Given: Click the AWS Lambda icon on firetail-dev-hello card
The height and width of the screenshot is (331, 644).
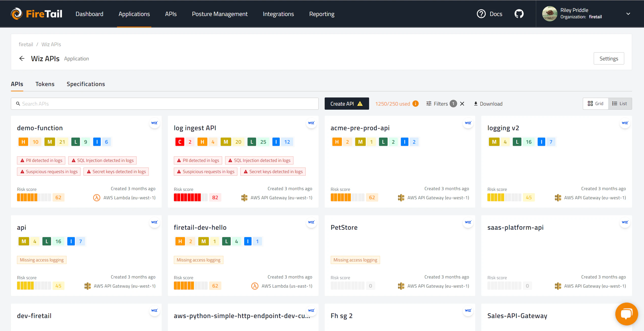Looking at the screenshot, I should (255, 286).
